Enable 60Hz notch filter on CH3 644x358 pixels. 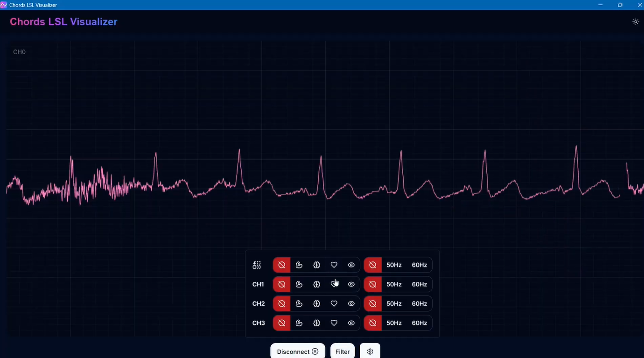click(x=419, y=323)
